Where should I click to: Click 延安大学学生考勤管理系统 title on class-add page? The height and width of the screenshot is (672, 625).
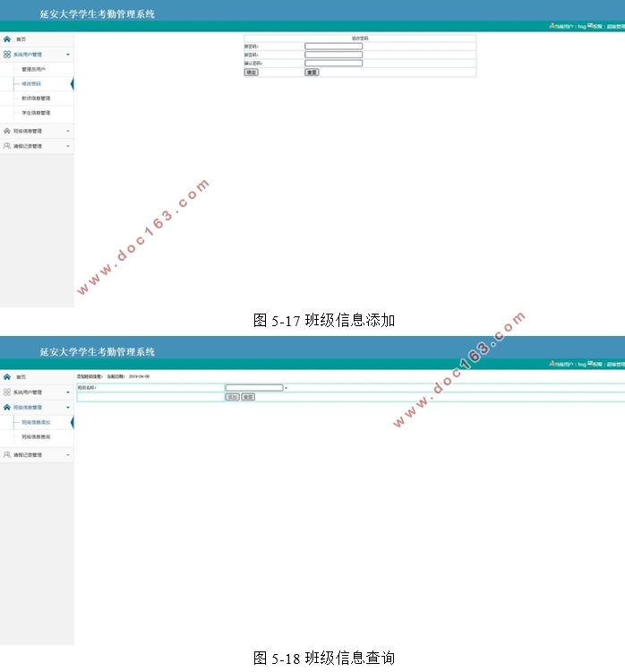pyautogui.click(x=98, y=352)
